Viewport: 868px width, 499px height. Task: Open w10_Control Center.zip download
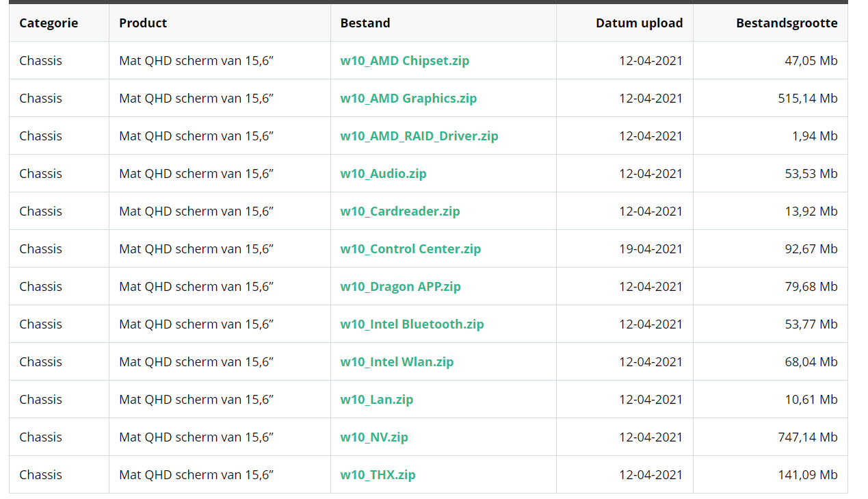click(410, 248)
